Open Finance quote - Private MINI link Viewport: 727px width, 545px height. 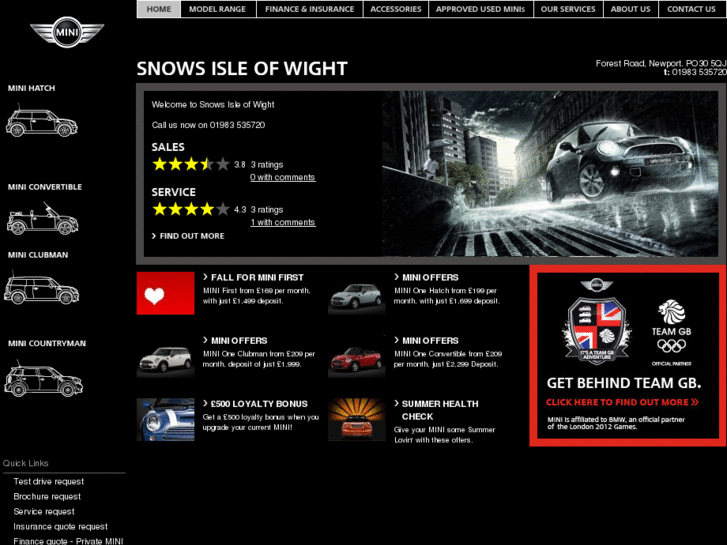(x=68, y=541)
